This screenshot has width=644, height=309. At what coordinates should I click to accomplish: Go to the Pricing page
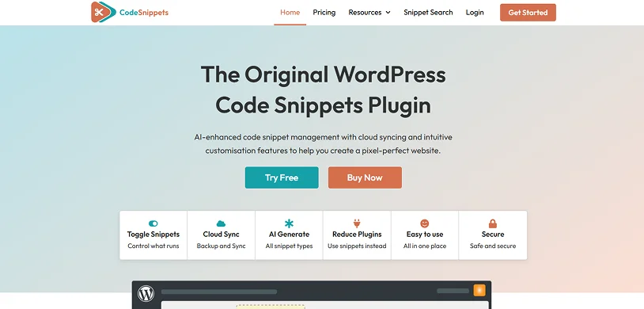point(324,13)
